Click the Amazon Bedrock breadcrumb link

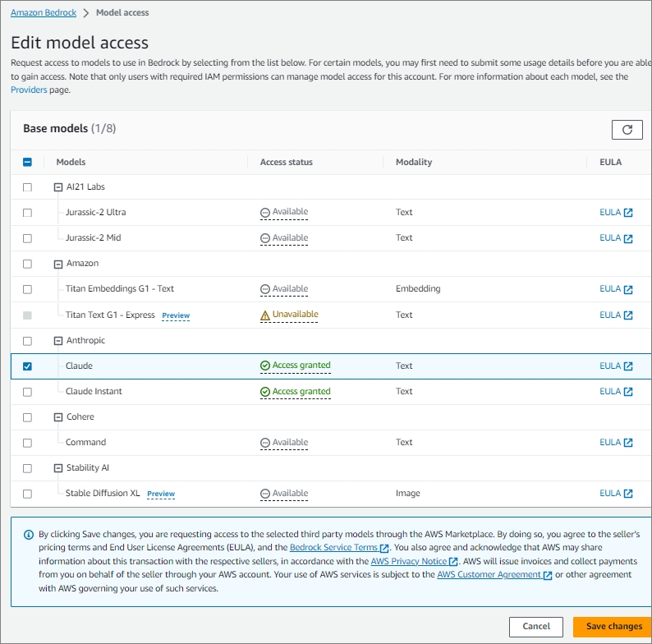point(44,13)
